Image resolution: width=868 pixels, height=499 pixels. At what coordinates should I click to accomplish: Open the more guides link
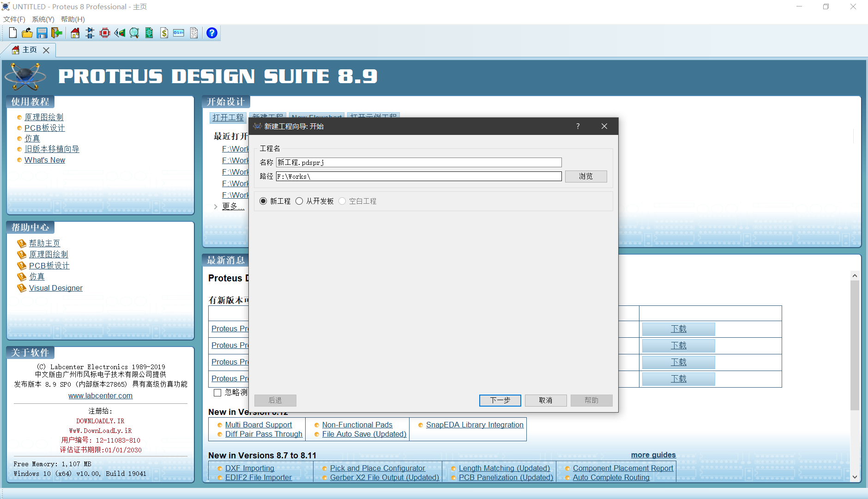click(x=653, y=455)
